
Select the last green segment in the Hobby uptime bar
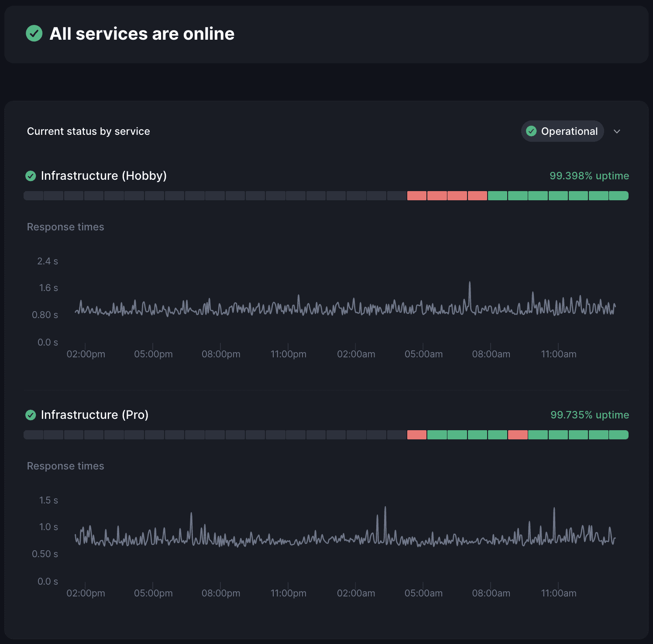(619, 195)
